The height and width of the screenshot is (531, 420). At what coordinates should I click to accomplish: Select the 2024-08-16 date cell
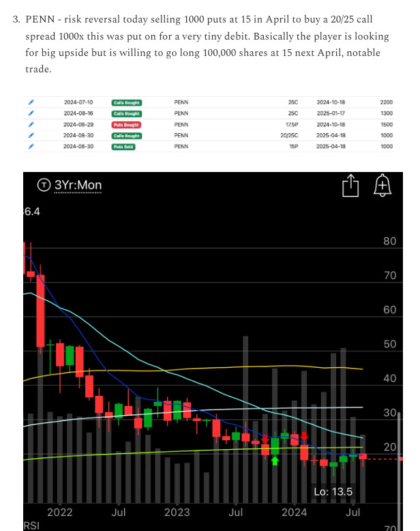pyautogui.click(x=78, y=113)
